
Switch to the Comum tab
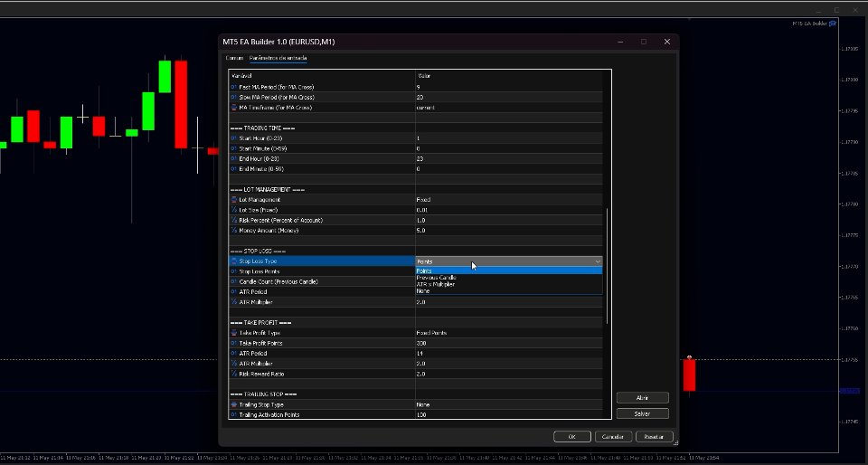(x=234, y=58)
